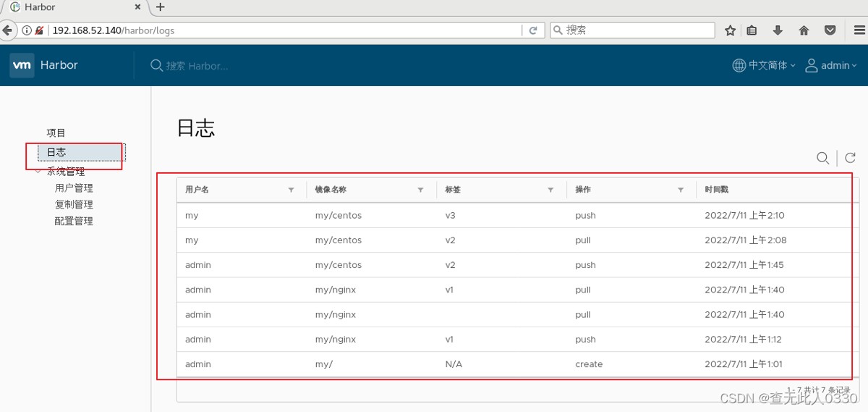Viewport: 868px width, 412px height.
Task: Click the globe language icon
Action: click(x=739, y=65)
